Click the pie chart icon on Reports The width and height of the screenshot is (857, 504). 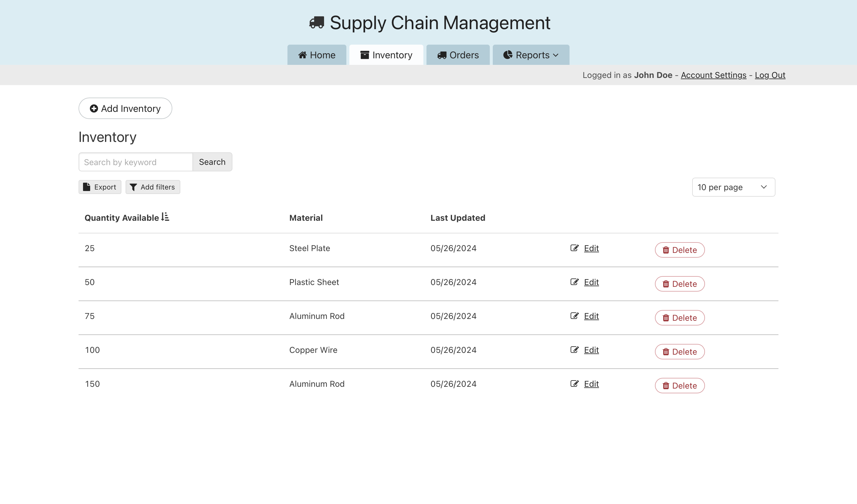pyautogui.click(x=508, y=55)
